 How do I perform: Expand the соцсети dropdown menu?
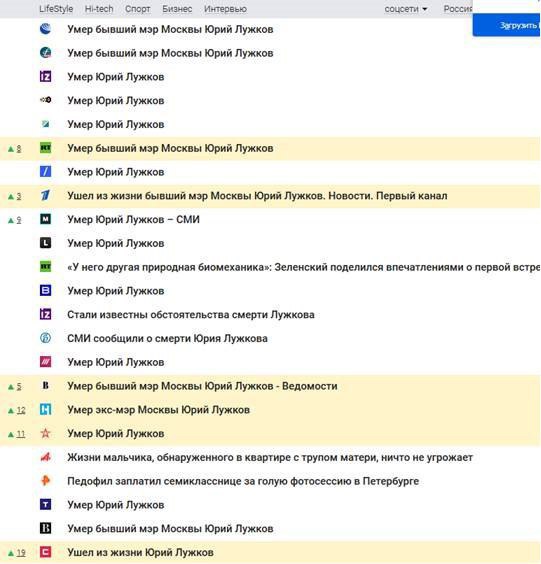pyautogui.click(x=406, y=9)
